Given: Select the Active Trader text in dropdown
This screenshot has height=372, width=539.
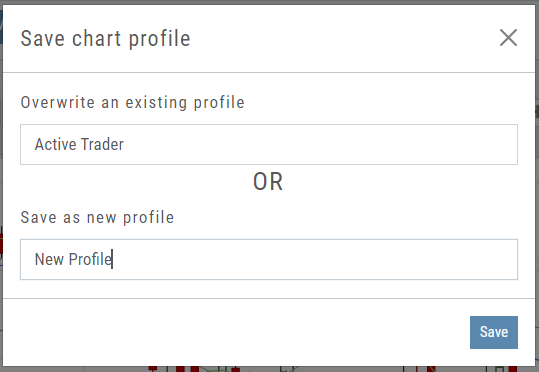Looking at the screenshot, I should (x=79, y=144).
